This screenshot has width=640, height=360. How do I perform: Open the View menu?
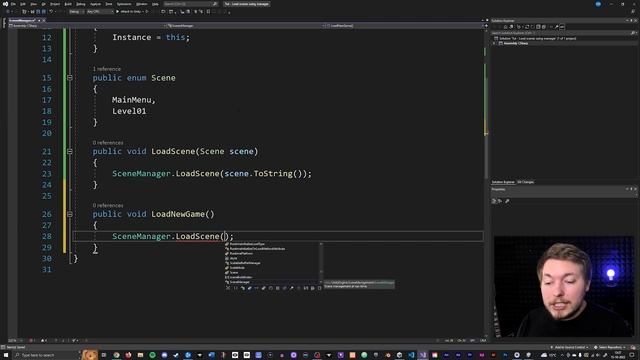pos(33,4)
